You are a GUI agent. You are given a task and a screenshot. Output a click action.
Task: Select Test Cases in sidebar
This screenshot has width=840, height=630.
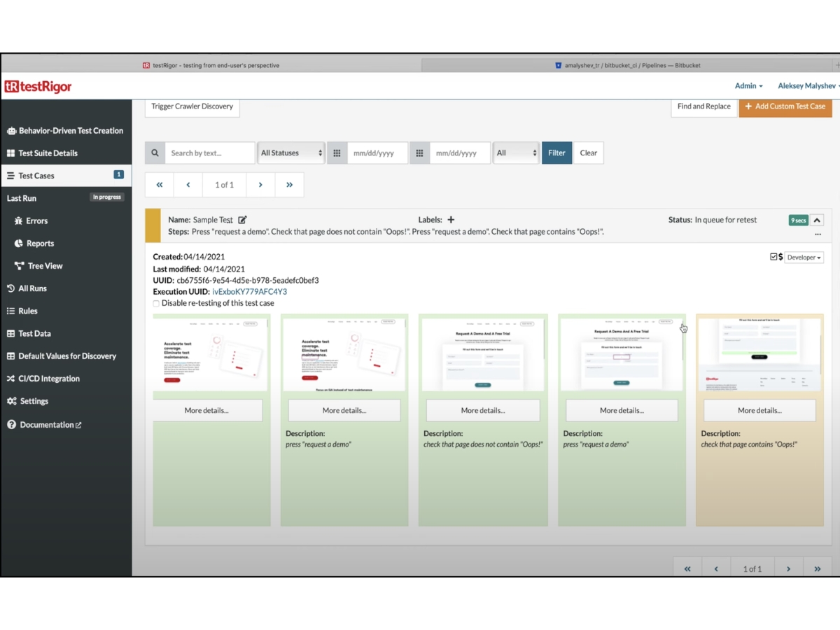tap(66, 176)
